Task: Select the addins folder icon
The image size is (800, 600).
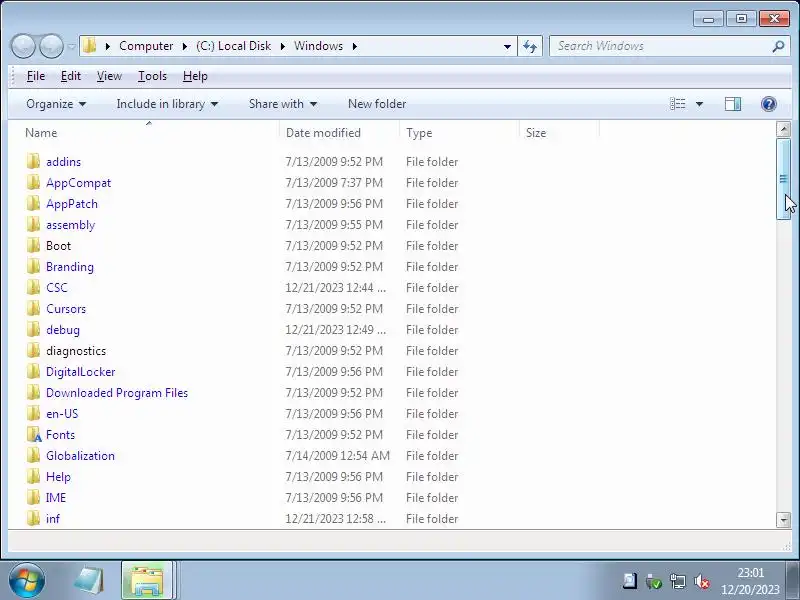Action: pyautogui.click(x=33, y=162)
